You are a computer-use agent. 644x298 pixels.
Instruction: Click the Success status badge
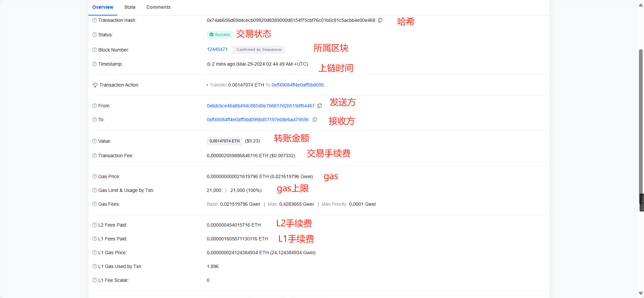tap(219, 35)
